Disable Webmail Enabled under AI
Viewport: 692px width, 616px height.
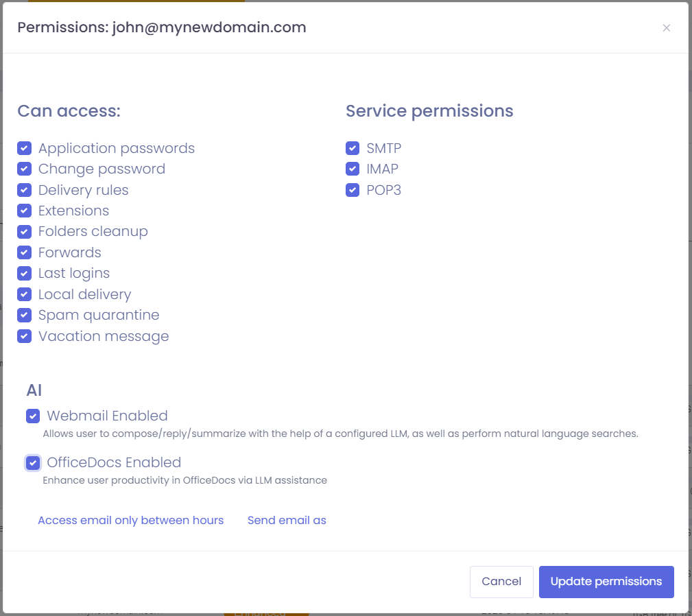33,416
